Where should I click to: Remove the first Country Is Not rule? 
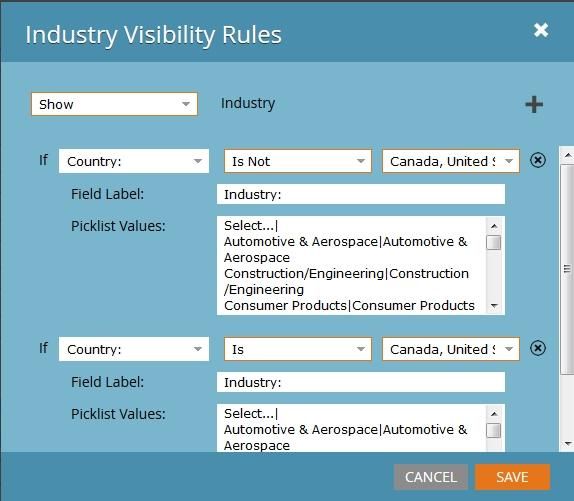(538, 160)
